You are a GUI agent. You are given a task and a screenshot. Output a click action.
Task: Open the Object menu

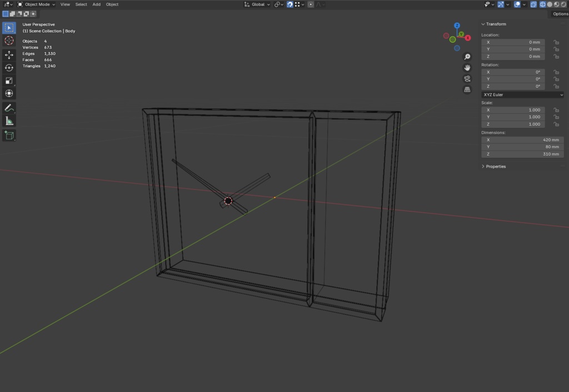(112, 4)
